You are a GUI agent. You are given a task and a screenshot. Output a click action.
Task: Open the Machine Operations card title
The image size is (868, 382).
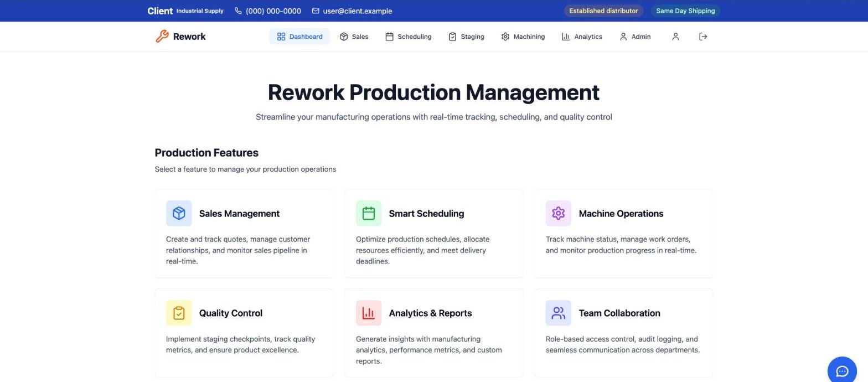[x=621, y=213]
